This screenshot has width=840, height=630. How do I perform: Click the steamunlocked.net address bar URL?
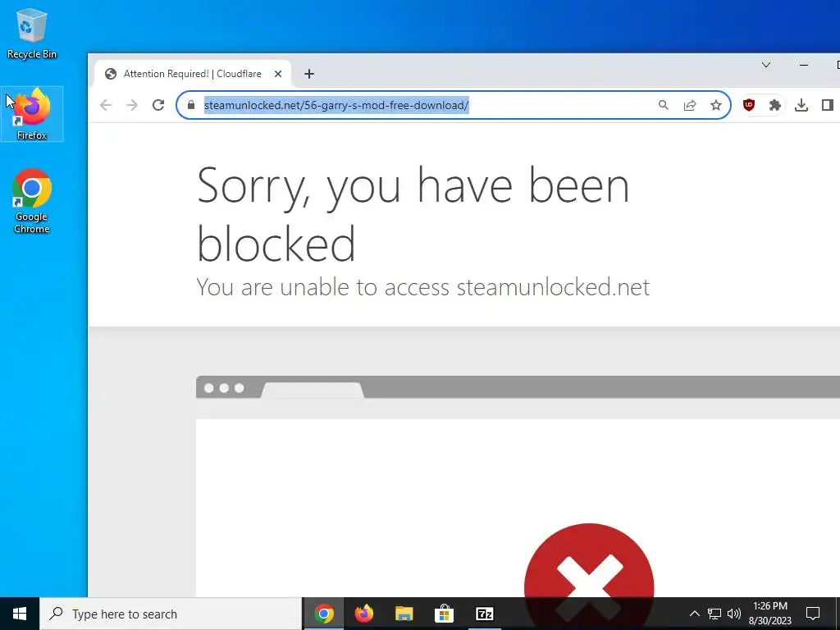tap(336, 105)
